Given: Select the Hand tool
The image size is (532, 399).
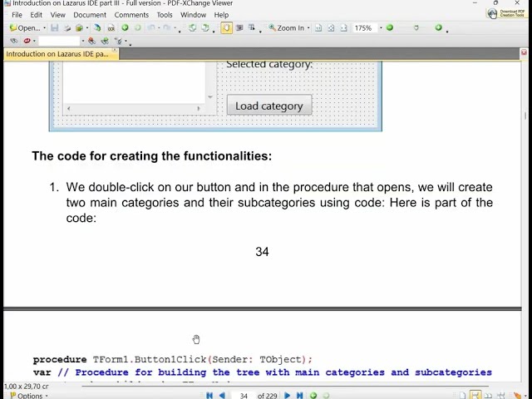Looking at the screenshot, I should (226, 27).
